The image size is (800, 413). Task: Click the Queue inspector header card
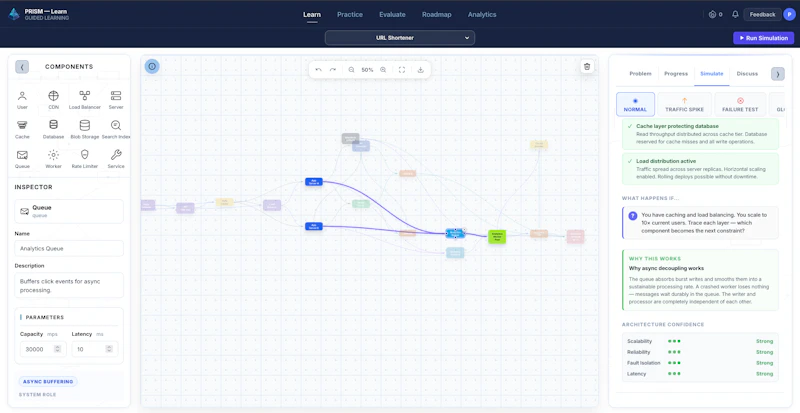[x=69, y=211]
